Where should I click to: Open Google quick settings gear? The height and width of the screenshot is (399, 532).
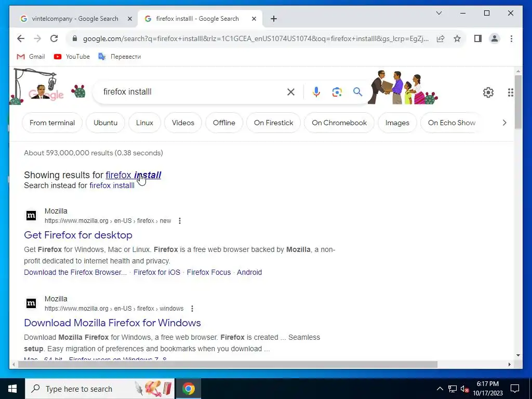pyautogui.click(x=488, y=92)
